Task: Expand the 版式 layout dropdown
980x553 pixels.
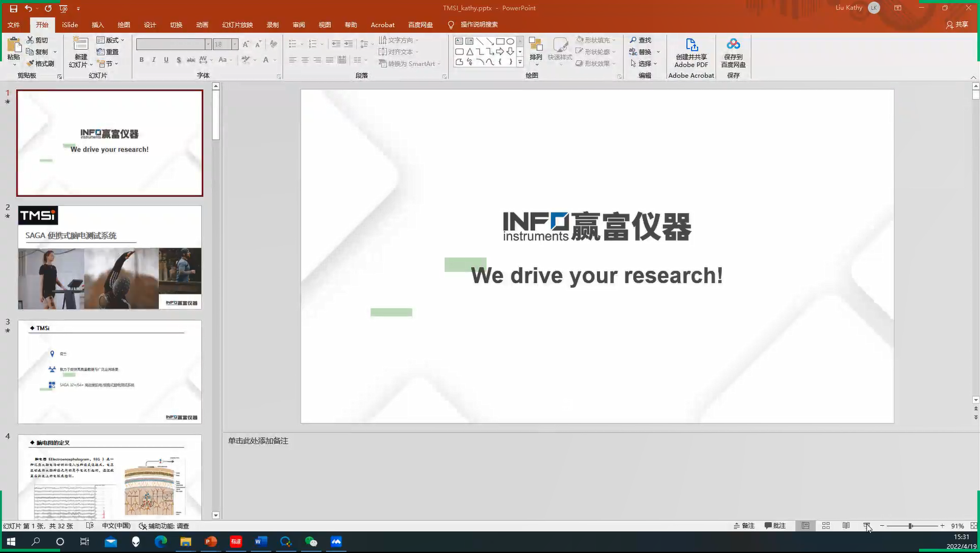Action: (x=111, y=41)
